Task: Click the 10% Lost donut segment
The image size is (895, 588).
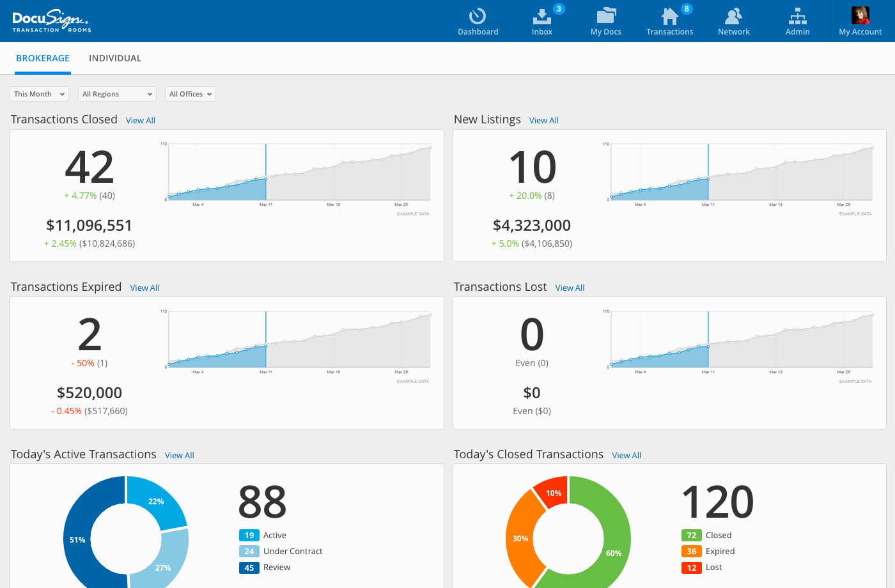Action: tap(553, 493)
